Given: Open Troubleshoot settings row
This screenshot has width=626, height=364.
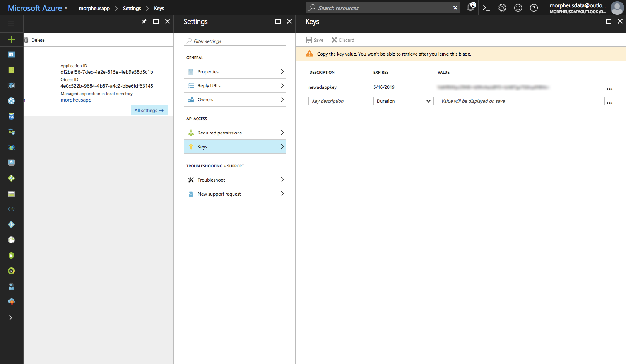Looking at the screenshot, I should coord(235,180).
